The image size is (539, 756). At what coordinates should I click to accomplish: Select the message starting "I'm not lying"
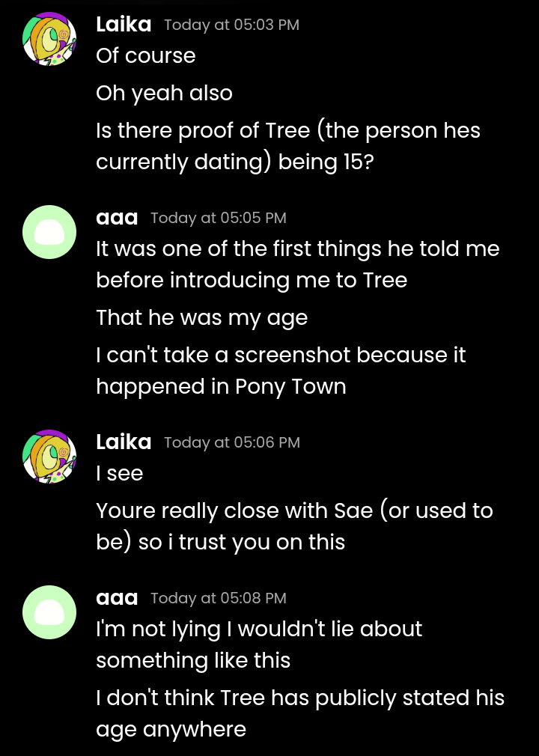[259, 644]
